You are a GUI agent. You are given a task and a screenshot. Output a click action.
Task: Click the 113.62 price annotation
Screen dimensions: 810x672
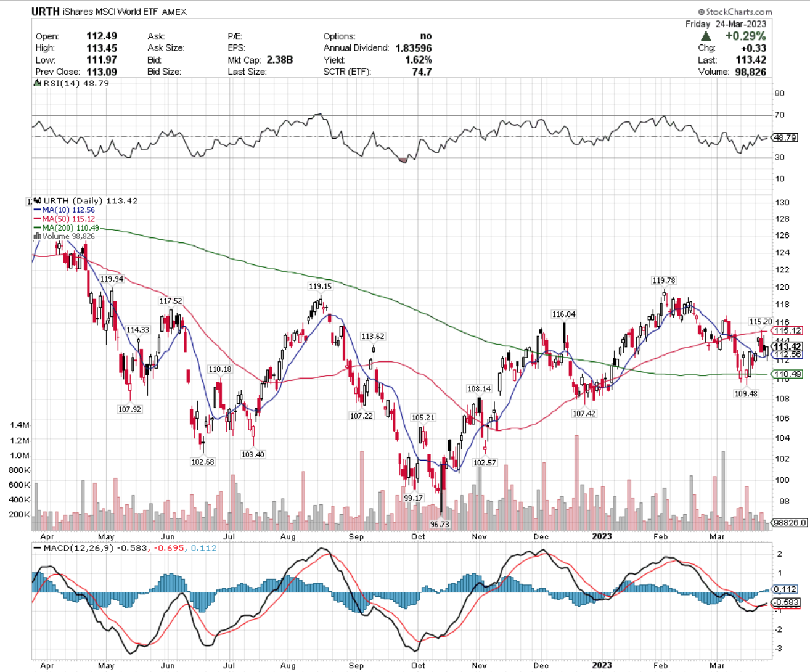tap(373, 336)
